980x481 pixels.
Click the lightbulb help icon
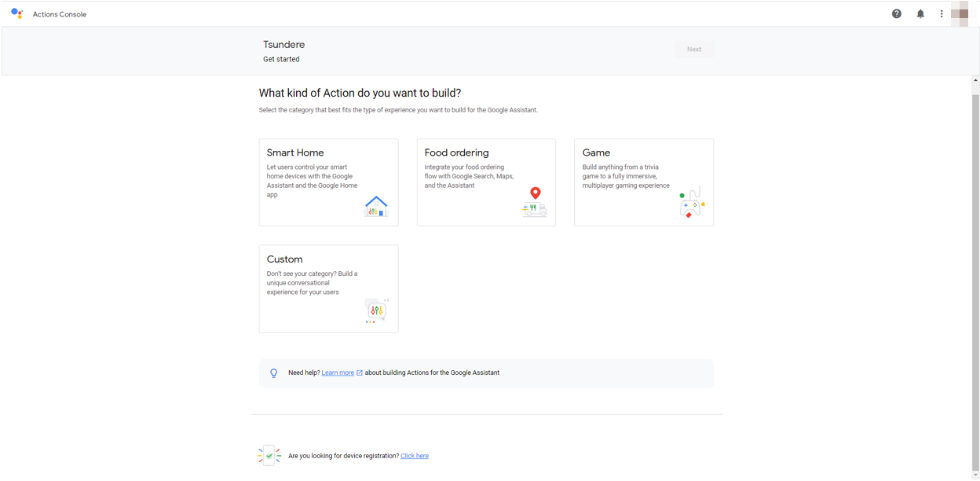274,373
